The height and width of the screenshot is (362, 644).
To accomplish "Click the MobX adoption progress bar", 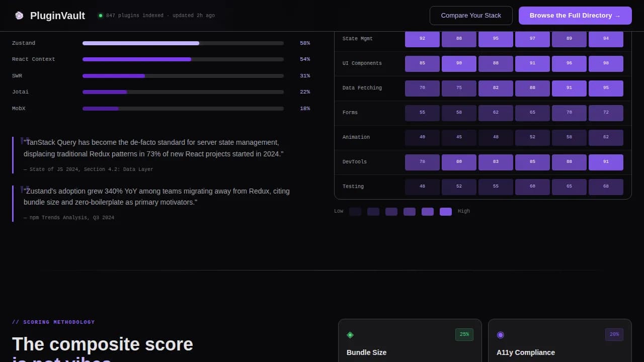I will point(183,109).
